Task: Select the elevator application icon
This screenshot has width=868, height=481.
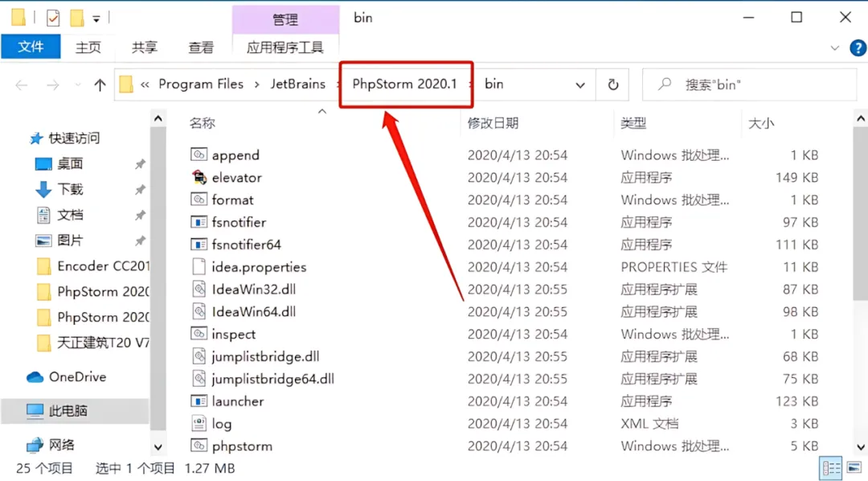Action: pos(199,177)
